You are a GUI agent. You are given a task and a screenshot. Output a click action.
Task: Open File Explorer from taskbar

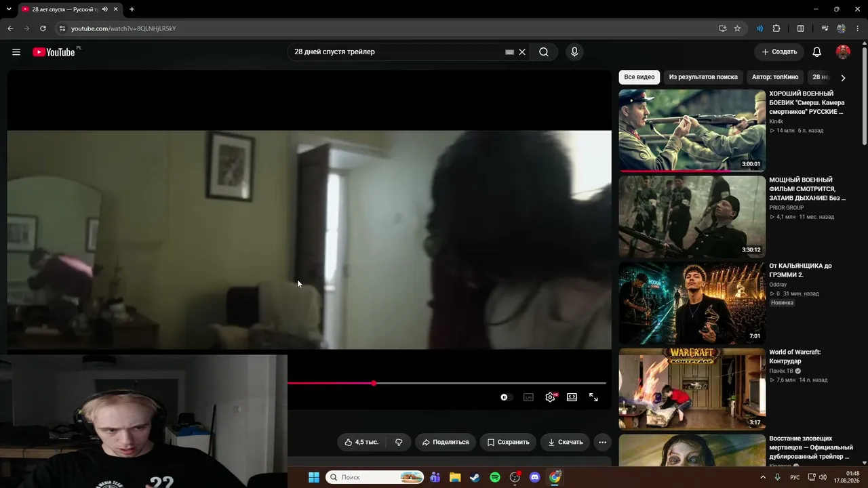coord(455,477)
